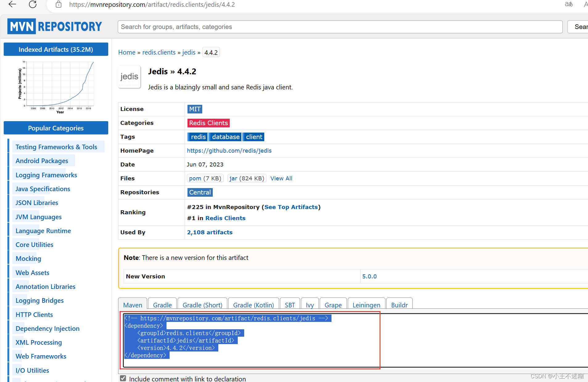
Task: Open the translate icon in address bar
Action: 569,4
